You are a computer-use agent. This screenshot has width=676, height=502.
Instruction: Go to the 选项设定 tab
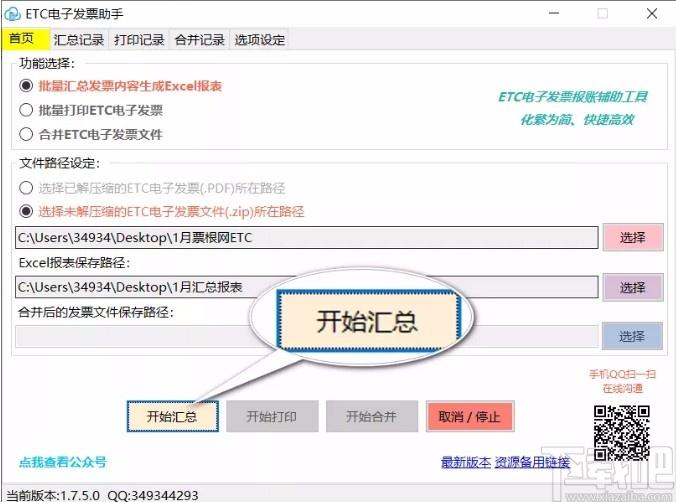(x=260, y=40)
